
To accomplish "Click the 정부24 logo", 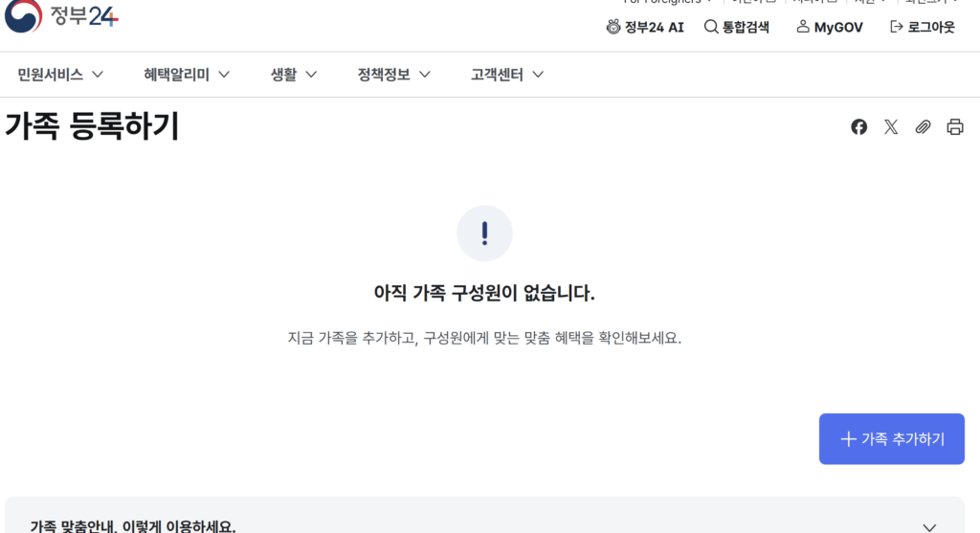I will pos(61,15).
